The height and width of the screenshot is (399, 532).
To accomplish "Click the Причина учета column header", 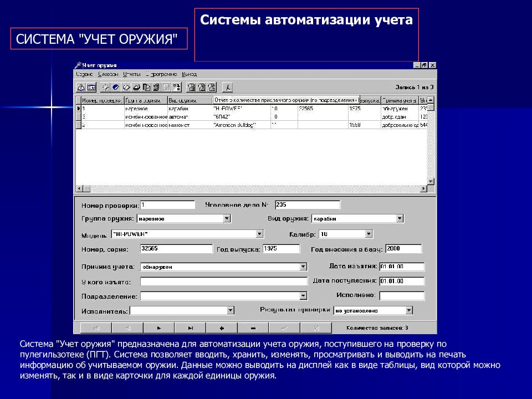I will [400, 100].
